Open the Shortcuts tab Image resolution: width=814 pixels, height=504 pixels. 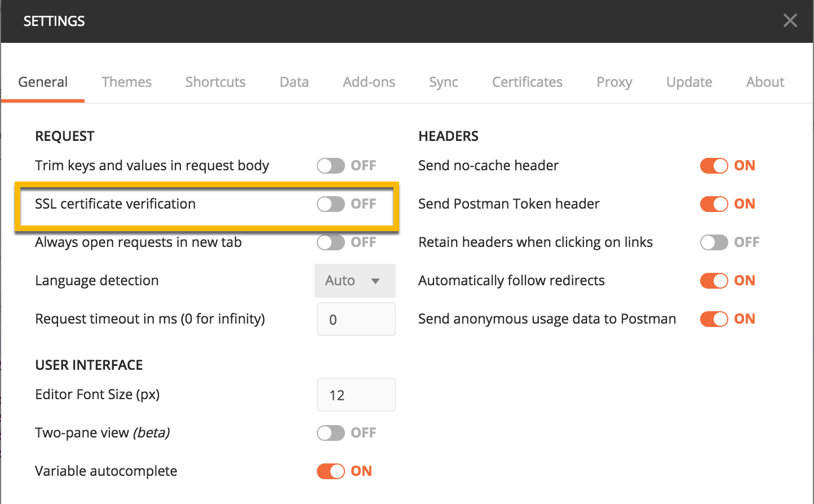[215, 82]
